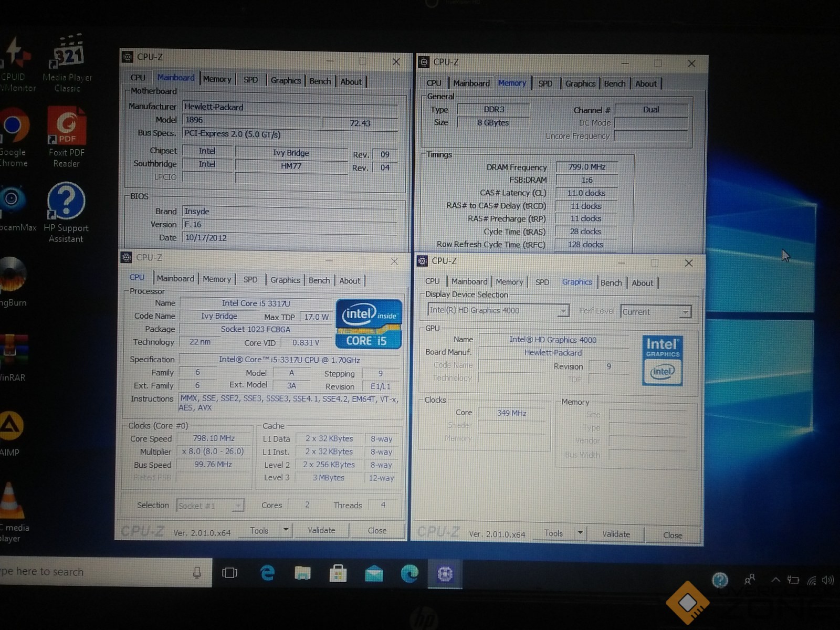This screenshot has width=840, height=630.
Task: Open HP Support Assistant desktop icon
Action: tap(66, 213)
